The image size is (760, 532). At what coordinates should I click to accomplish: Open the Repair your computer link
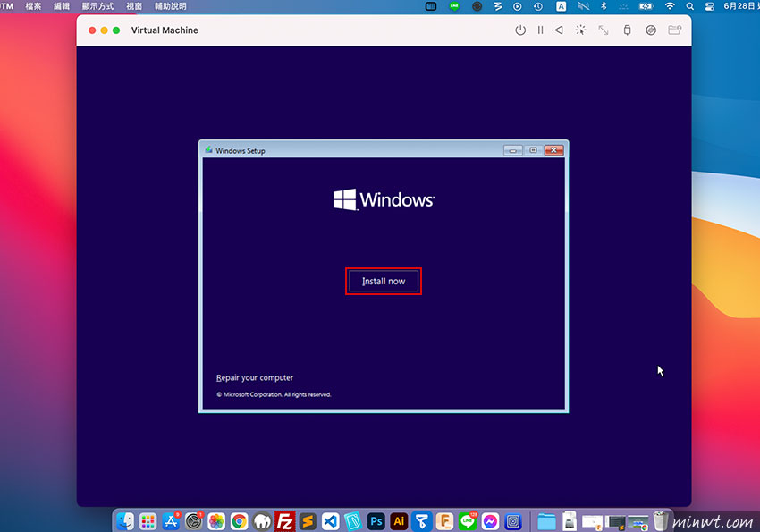tap(255, 377)
